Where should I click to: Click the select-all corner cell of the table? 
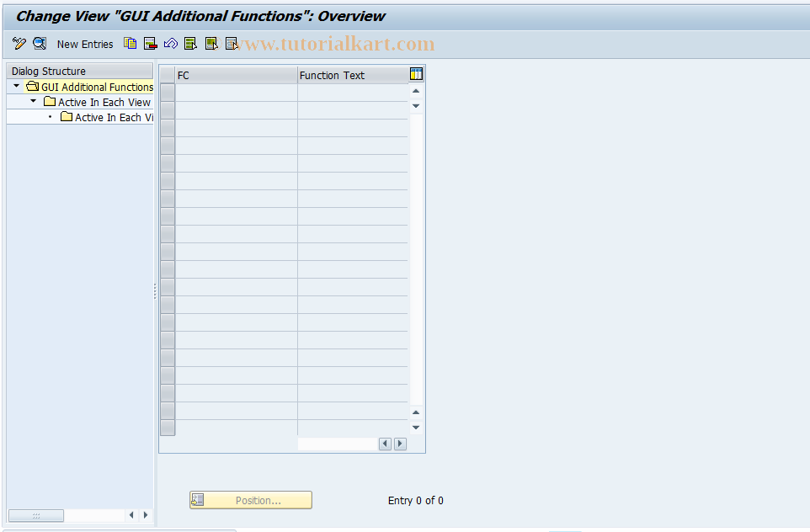(168, 75)
